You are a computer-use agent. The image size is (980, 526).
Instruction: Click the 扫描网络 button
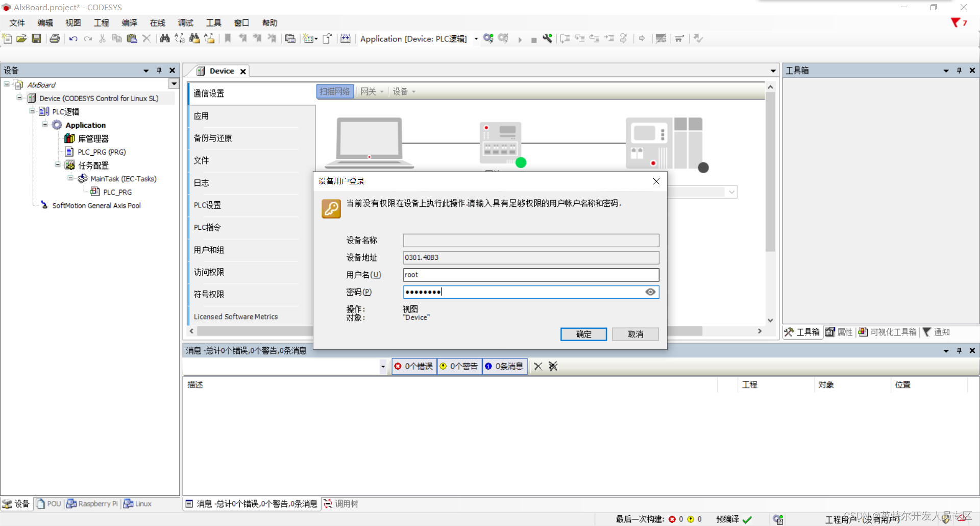tap(335, 91)
